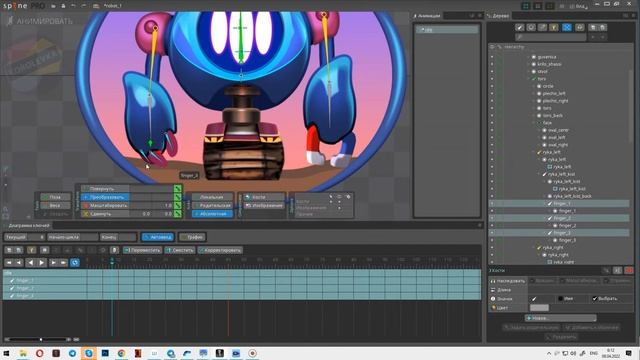Select the Родительская axis option

pos(212,205)
